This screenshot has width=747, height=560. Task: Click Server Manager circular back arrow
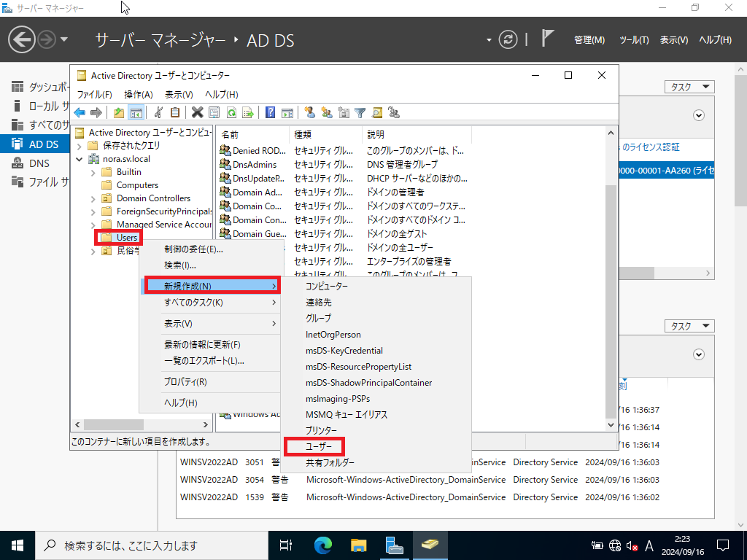click(x=21, y=39)
